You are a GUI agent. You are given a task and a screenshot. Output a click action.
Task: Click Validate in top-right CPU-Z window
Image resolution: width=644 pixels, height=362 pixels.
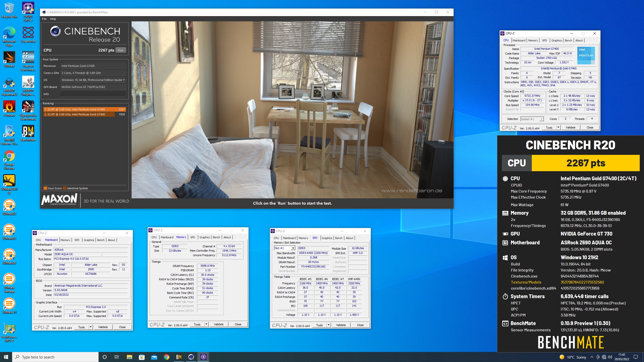(571, 127)
